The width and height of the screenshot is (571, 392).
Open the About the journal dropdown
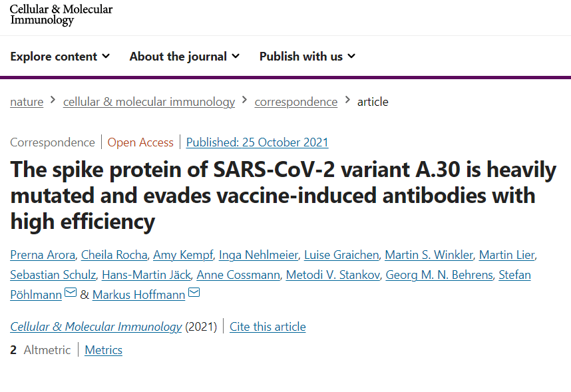click(x=184, y=57)
